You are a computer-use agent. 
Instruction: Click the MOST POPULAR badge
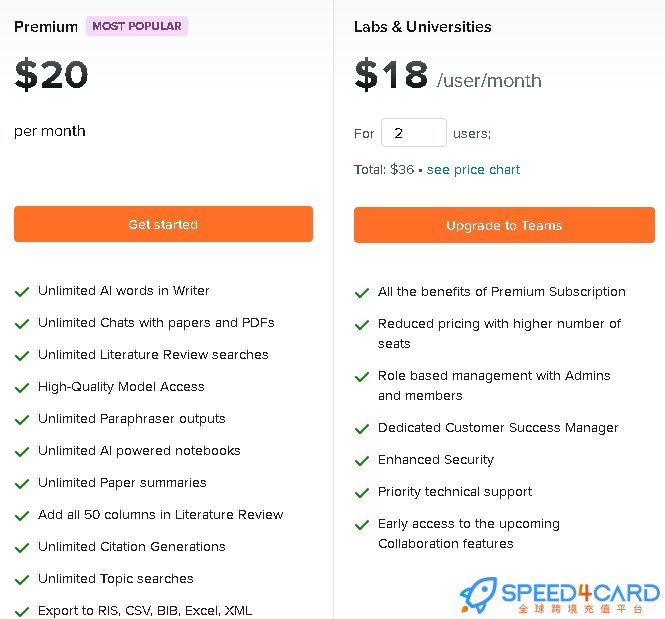tap(137, 26)
